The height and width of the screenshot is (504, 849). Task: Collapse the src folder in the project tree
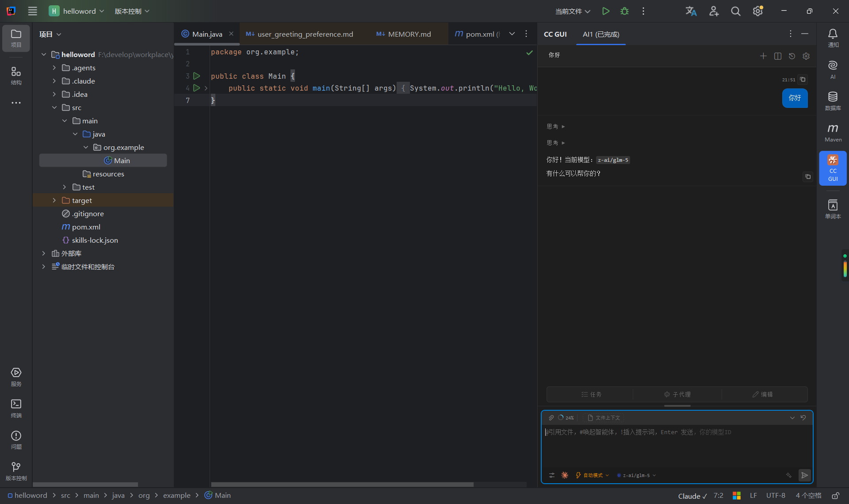54,107
